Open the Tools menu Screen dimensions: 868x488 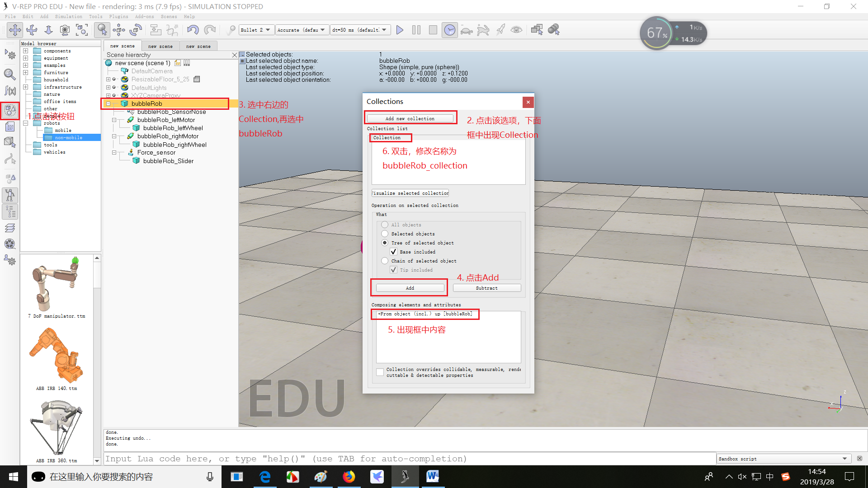pos(95,16)
